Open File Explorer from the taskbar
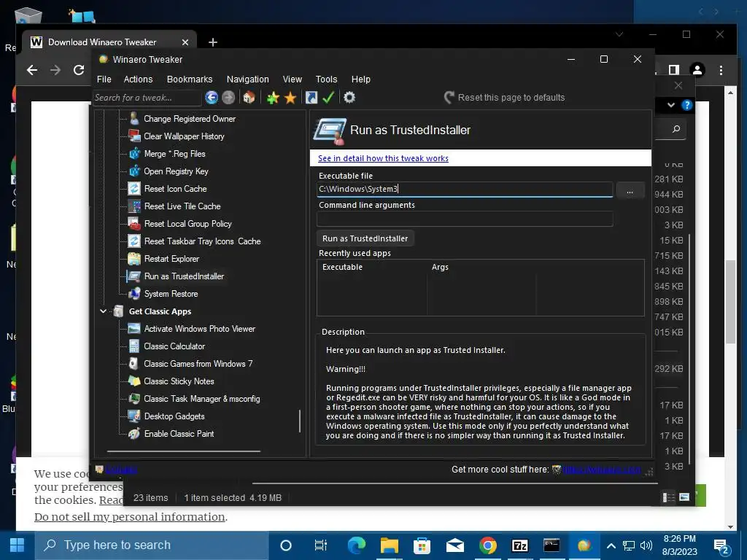 coord(390,545)
